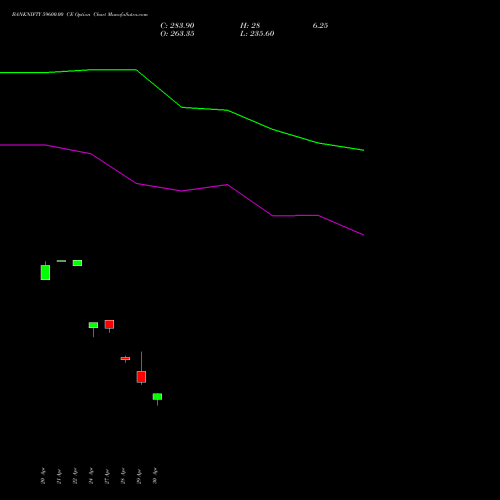The height and width of the screenshot is (500, 500).
Task: Click the '30 Apr' date axis label
Action: [155, 476]
